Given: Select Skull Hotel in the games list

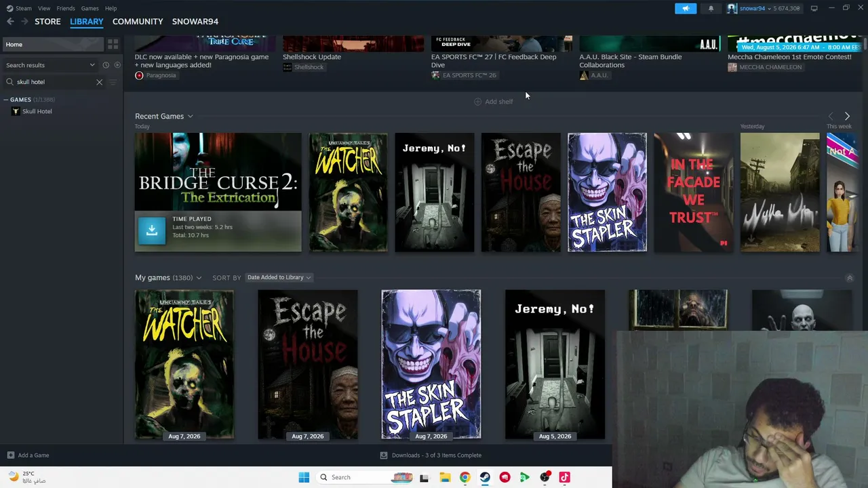Looking at the screenshot, I should point(37,111).
